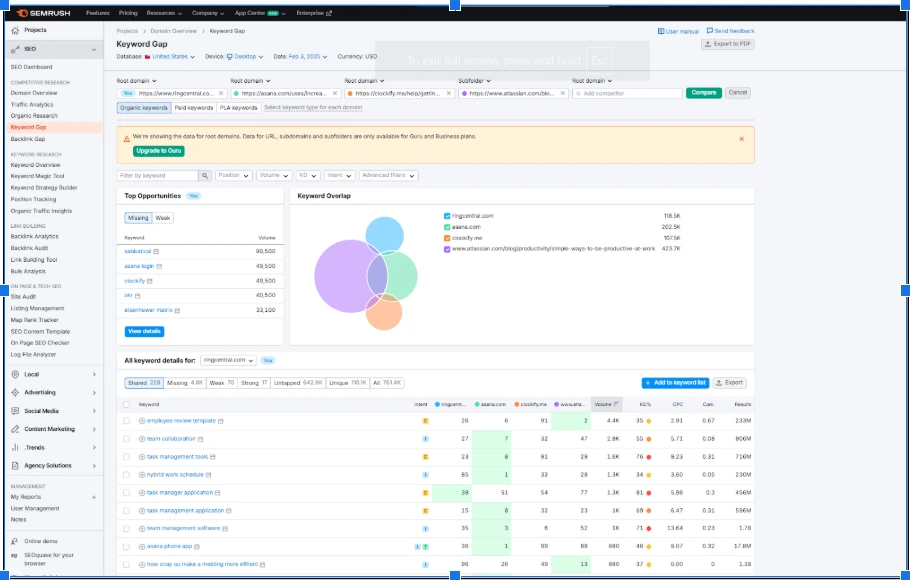Click the Send feedback chat icon

[x=710, y=31]
